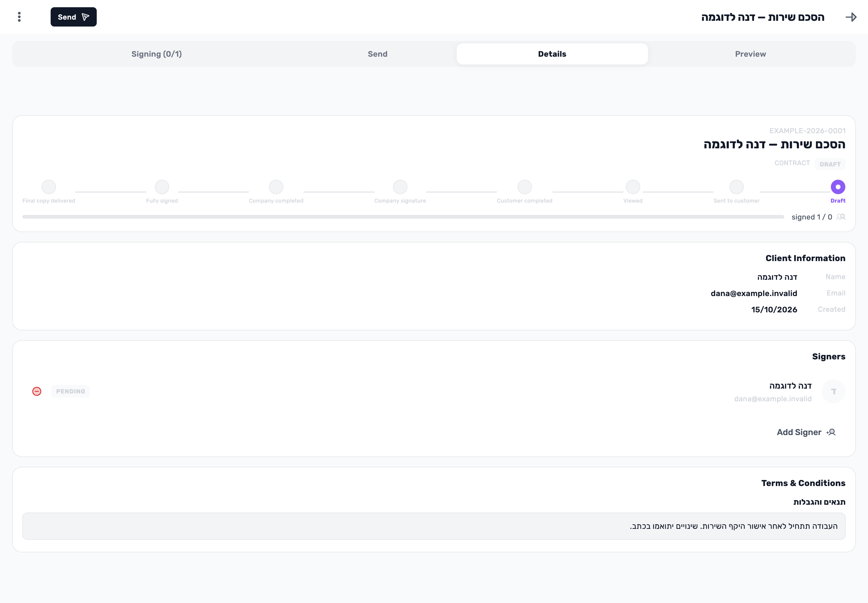
Task: Click the Send button in header
Action: (x=74, y=17)
